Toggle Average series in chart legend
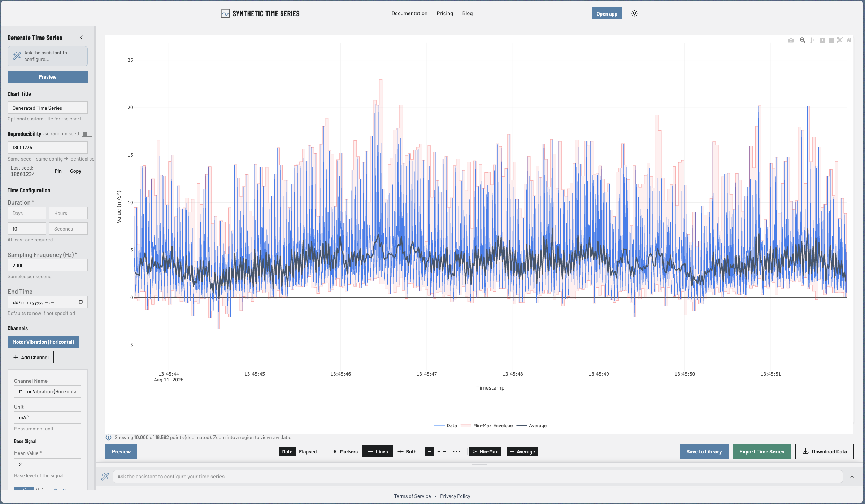 coord(531,426)
